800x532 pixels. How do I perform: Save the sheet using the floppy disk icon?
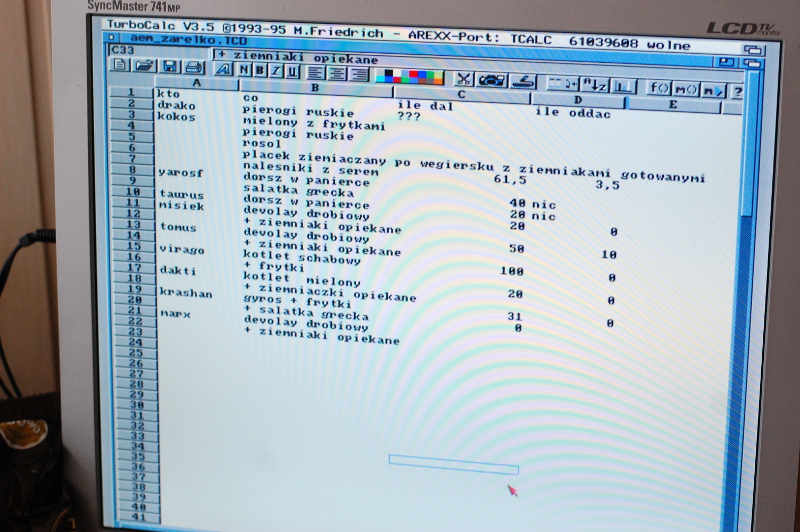[x=169, y=67]
